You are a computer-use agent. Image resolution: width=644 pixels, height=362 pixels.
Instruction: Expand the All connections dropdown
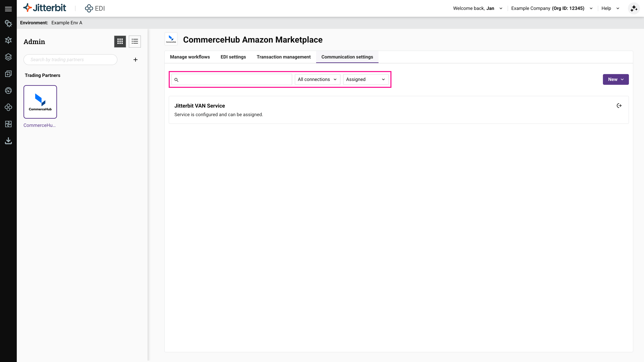click(317, 79)
